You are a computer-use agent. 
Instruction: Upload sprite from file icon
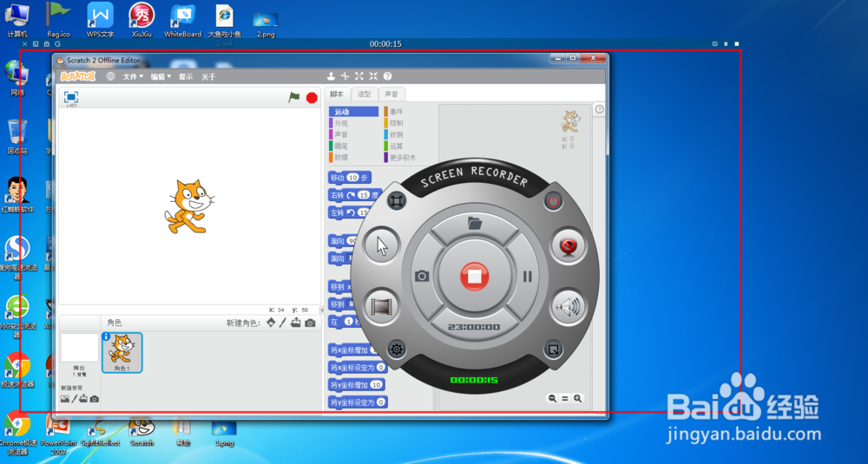pyautogui.click(x=296, y=323)
